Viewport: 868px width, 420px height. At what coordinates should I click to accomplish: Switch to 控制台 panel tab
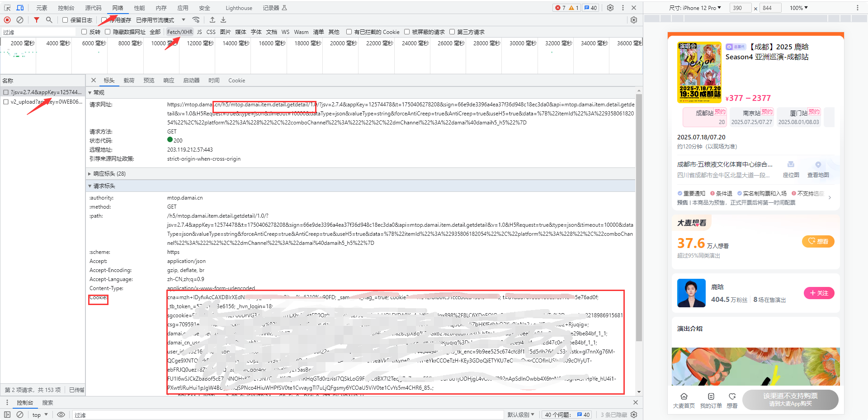tap(66, 8)
